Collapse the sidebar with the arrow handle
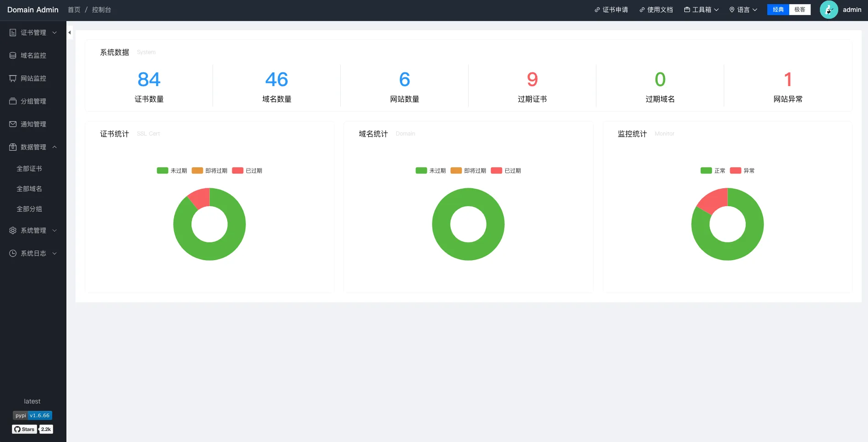Screen dimensions: 868x442 tap(70, 33)
